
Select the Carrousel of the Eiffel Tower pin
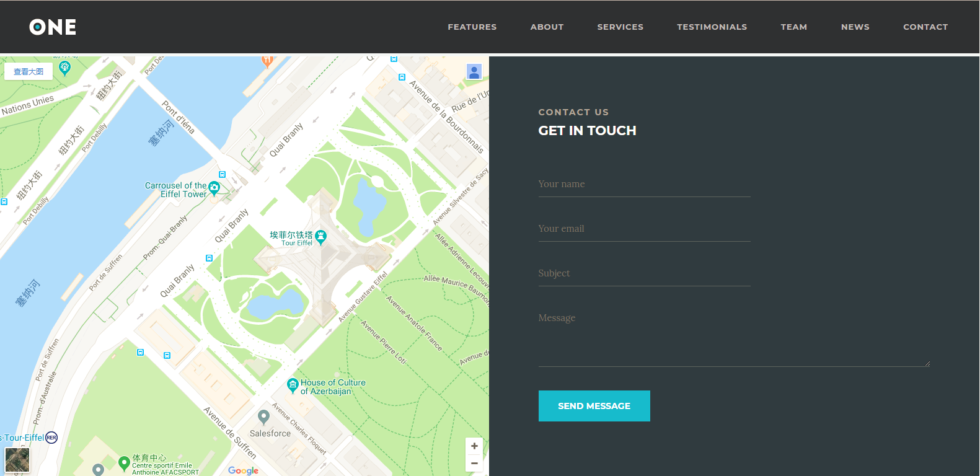pyautogui.click(x=214, y=187)
